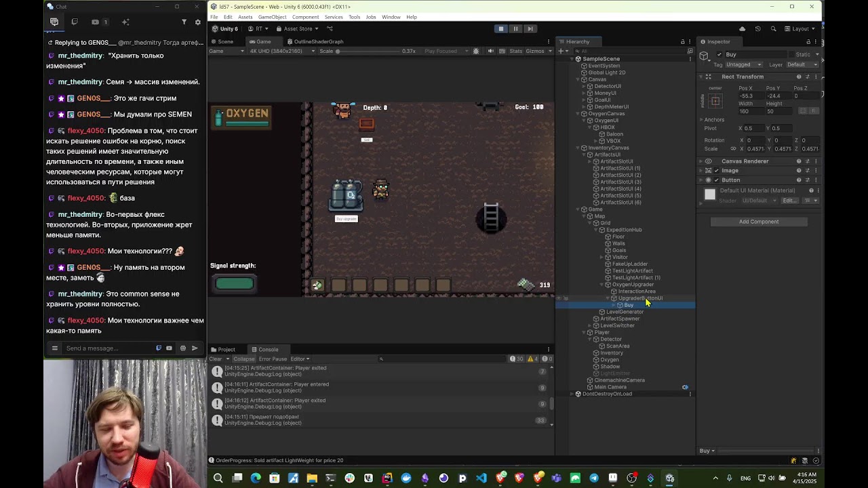Pause the running game in Unity
868x488 pixels.
pyautogui.click(x=515, y=28)
